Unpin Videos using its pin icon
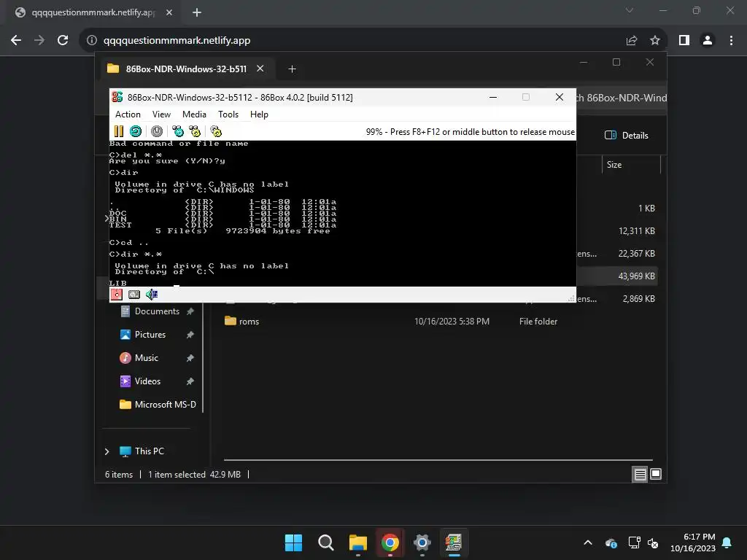This screenshot has width=747, height=560. click(190, 381)
